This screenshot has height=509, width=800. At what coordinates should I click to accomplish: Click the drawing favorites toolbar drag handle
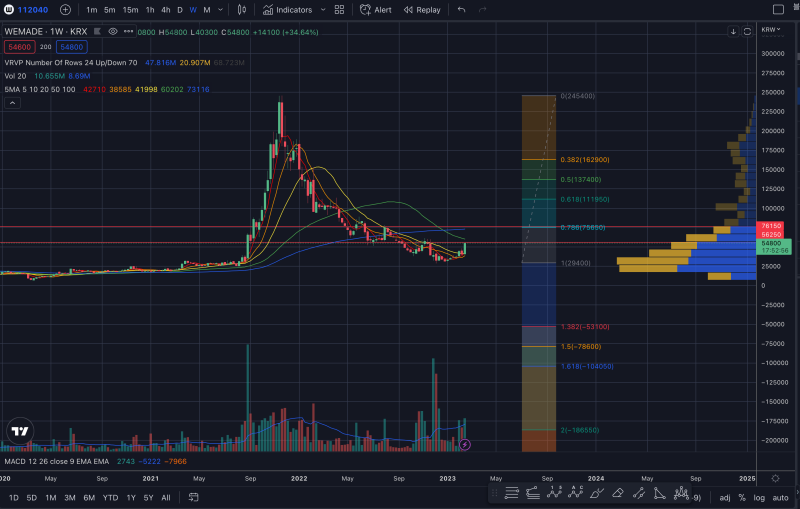click(494, 493)
